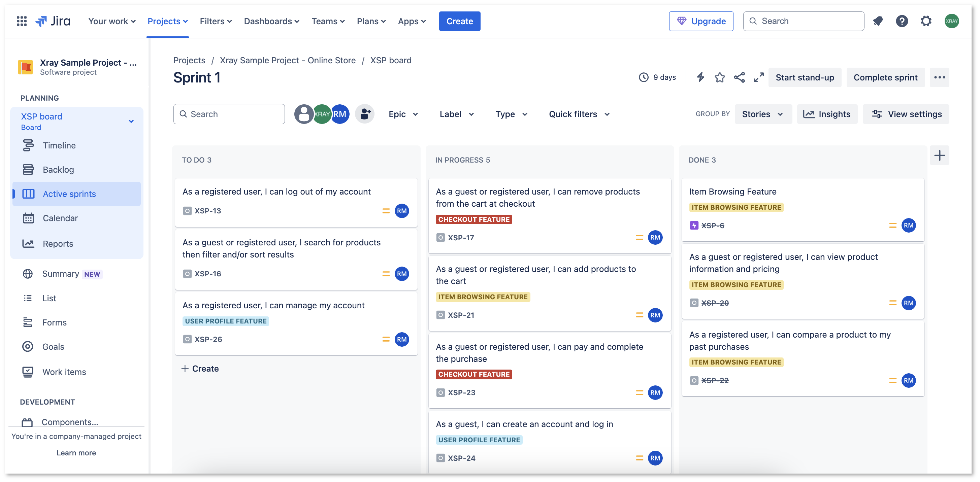The width and height of the screenshot is (980, 482).
Task: Click the blue Create button
Action: (459, 21)
